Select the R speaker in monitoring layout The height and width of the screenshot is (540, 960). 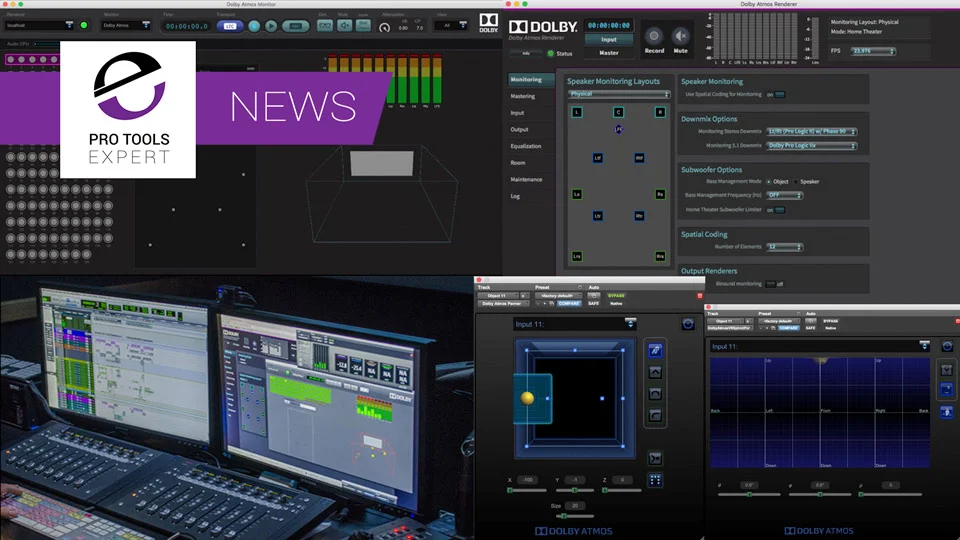point(660,112)
